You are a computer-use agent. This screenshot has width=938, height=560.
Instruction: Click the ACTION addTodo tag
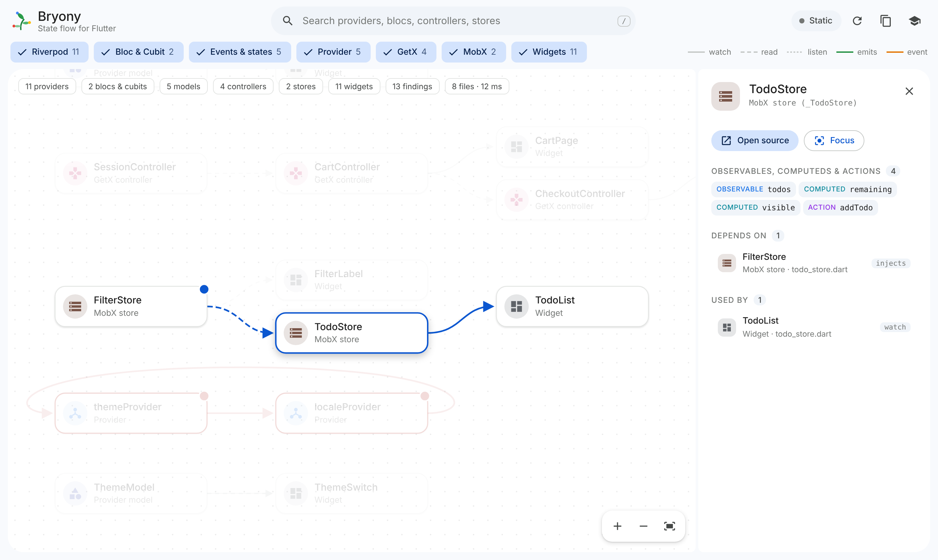[x=840, y=207]
